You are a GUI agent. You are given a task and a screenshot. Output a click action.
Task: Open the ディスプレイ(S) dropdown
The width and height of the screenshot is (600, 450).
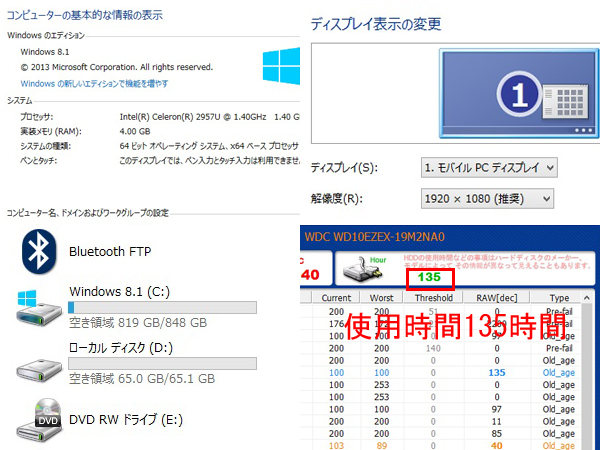pos(489,168)
